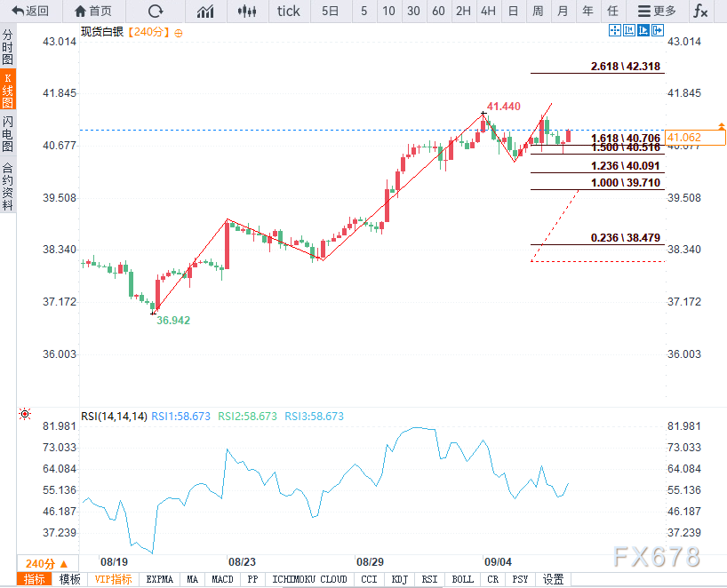Go to 首页 home page
The height and width of the screenshot is (588, 727).
(x=93, y=12)
